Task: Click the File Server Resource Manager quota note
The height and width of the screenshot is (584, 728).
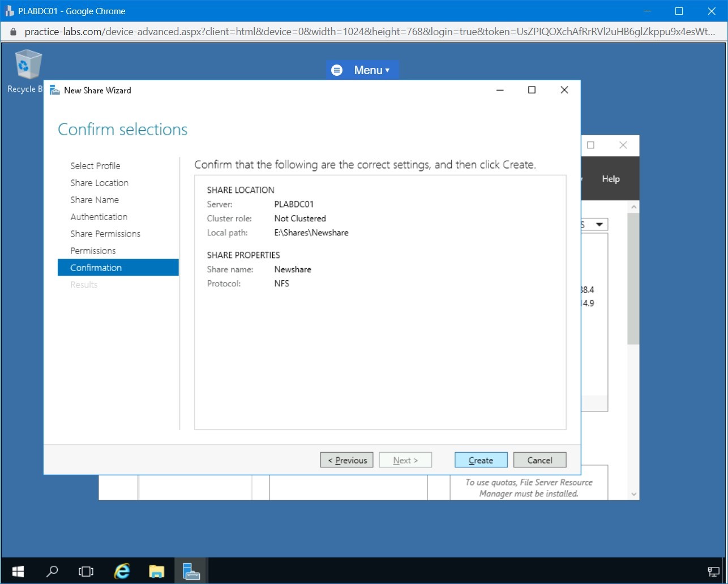Action: (x=529, y=488)
